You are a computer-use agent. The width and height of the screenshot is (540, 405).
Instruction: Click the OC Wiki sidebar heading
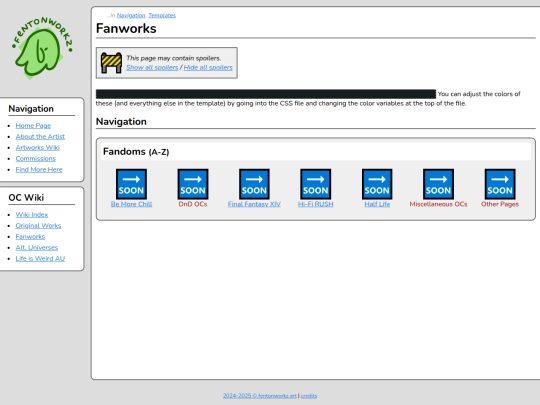[26, 198]
